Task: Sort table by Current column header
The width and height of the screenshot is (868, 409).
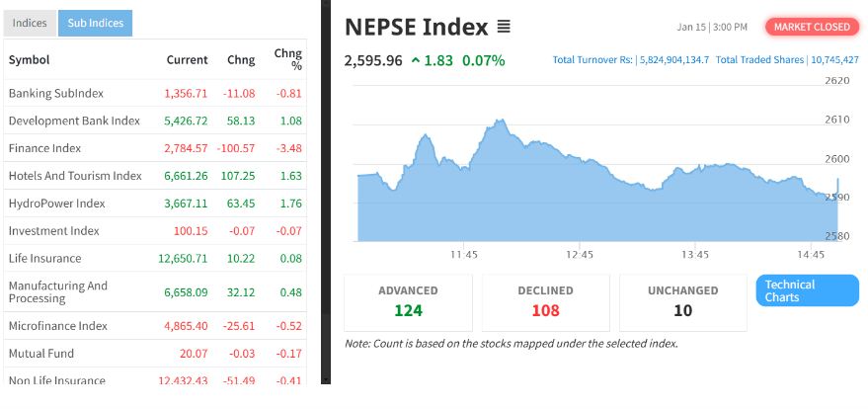Action: (x=187, y=59)
